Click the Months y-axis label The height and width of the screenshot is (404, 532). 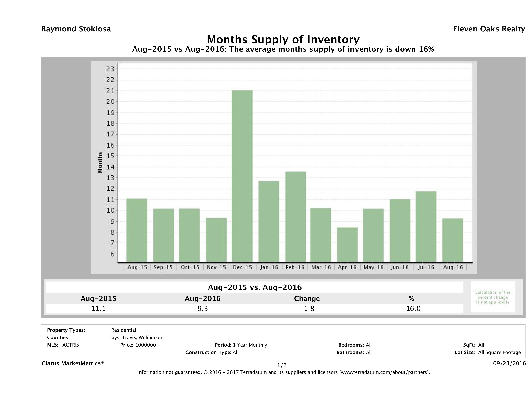click(100, 163)
